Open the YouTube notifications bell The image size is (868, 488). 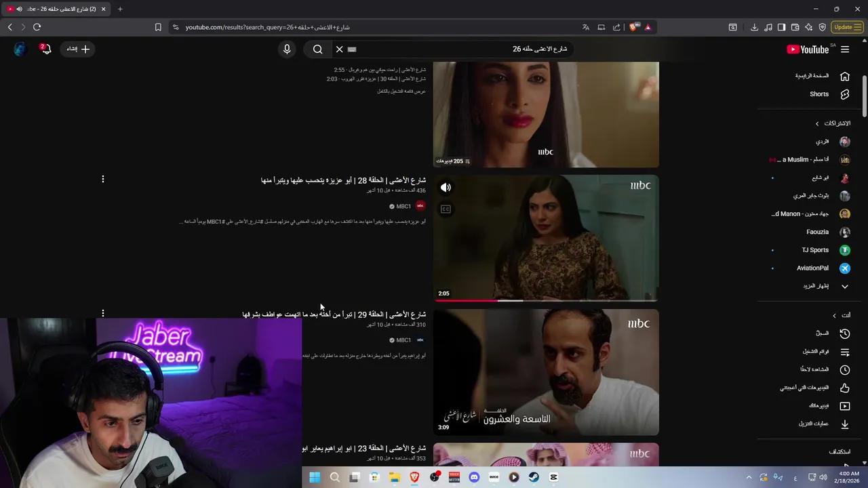point(45,49)
